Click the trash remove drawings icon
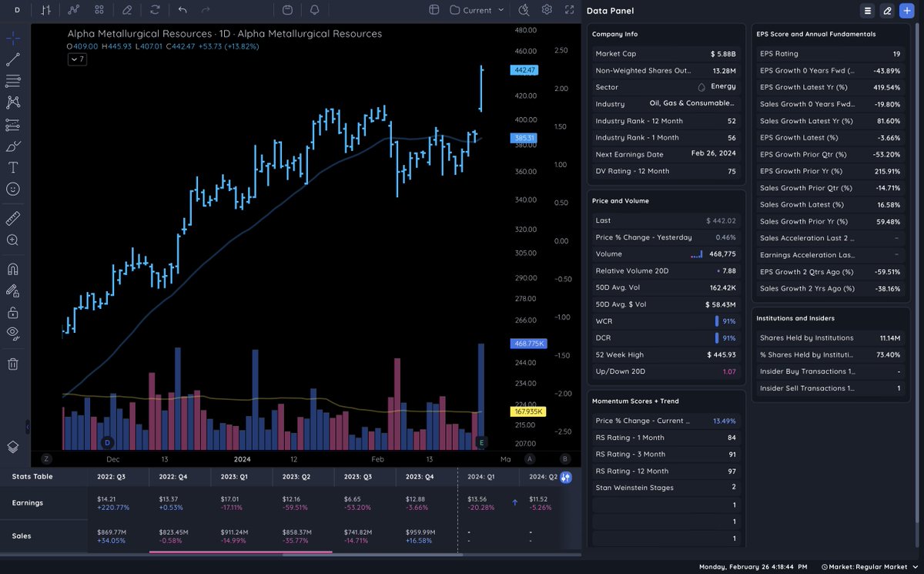 13,364
